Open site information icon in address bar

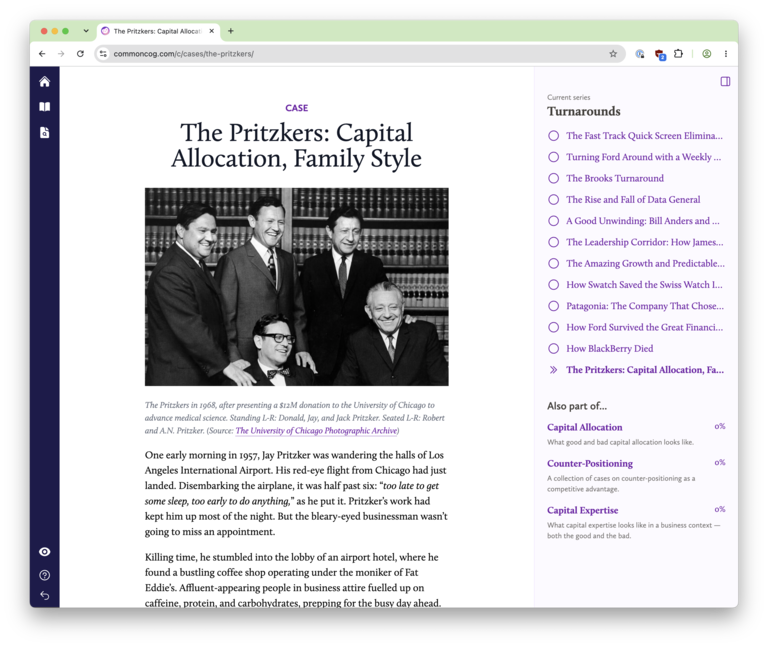pos(103,54)
